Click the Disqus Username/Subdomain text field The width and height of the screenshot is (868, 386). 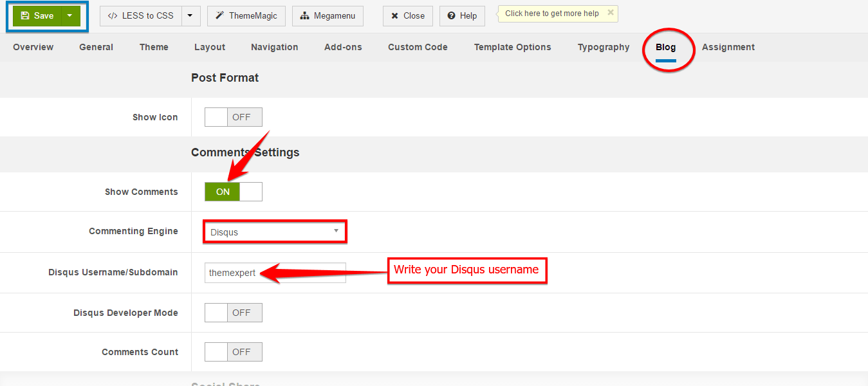[x=275, y=273]
